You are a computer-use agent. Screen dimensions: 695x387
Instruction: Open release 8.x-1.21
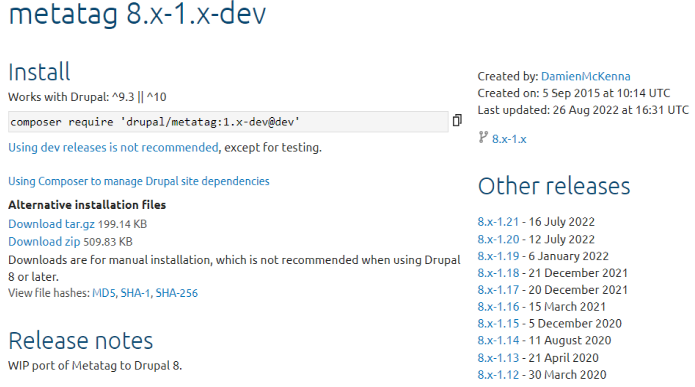[x=498, y=222]
